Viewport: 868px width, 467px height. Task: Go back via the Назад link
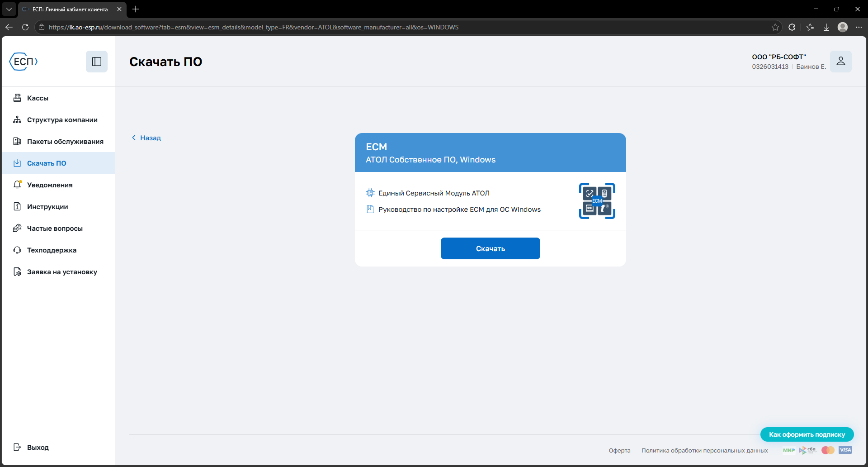[x=146, y=138]
